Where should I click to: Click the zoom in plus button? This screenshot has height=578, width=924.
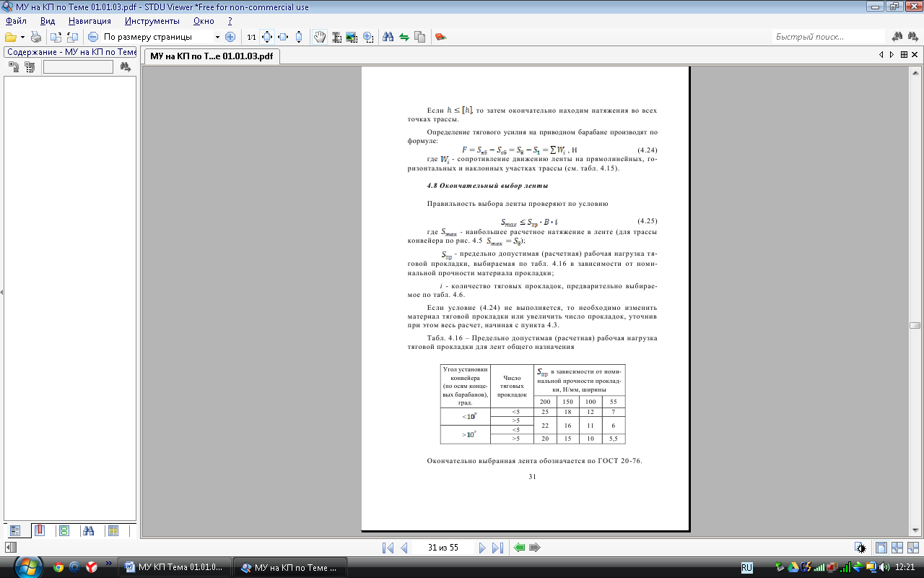(230, 37)
